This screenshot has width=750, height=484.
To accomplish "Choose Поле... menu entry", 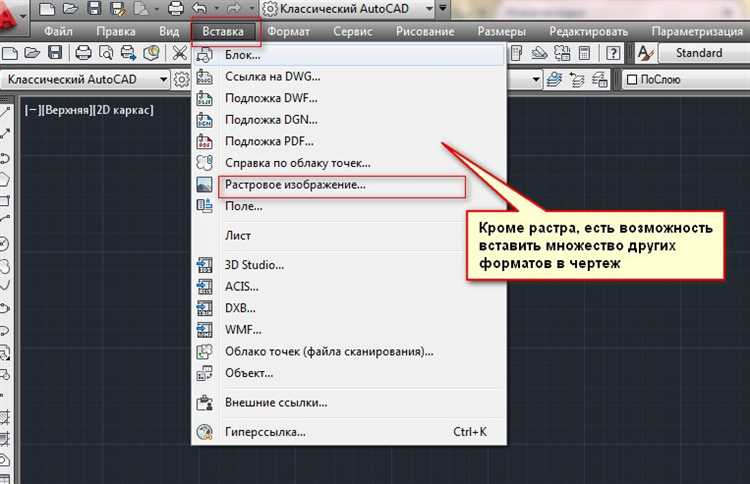I will [349, 207].
